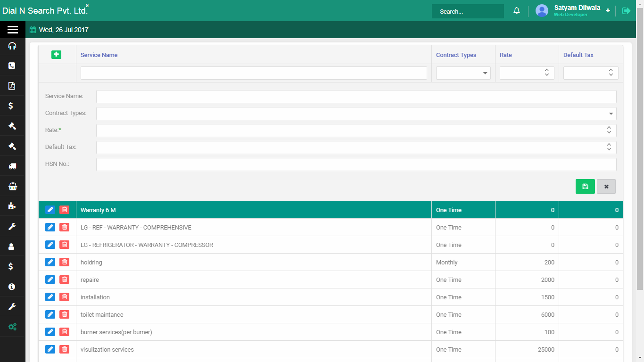Cancel the form with X button
644x362 pixels.
coord(606,186)
